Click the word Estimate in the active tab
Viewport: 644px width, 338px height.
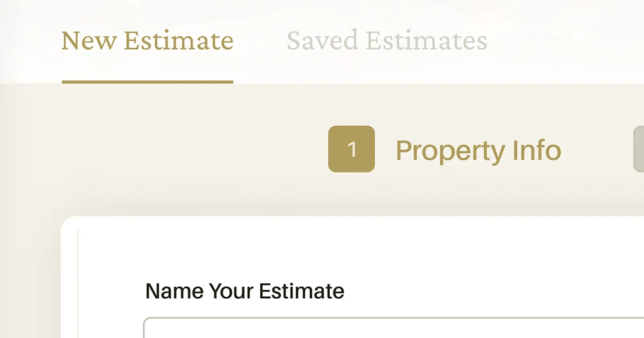178,41
